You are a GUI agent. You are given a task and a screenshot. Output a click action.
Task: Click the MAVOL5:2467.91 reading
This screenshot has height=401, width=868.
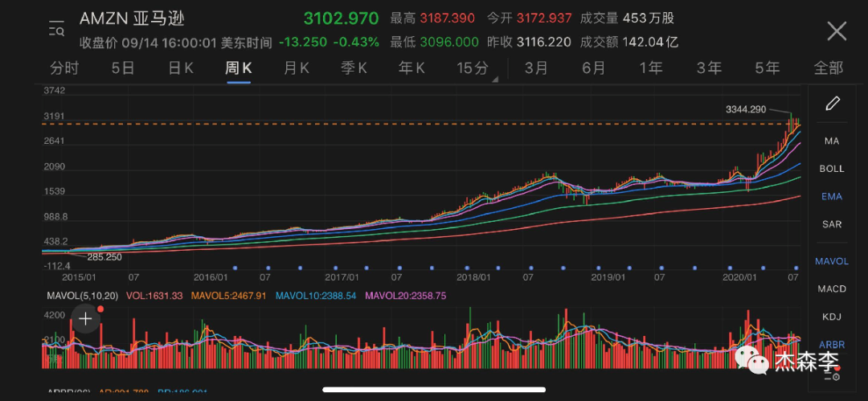pos(229,296)
